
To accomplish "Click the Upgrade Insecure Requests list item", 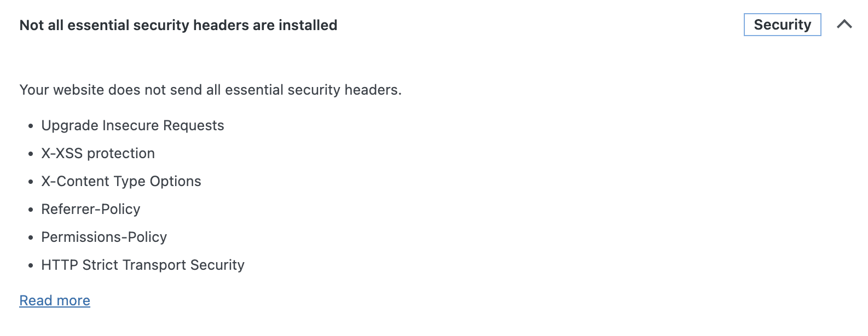I will (132, 125).
